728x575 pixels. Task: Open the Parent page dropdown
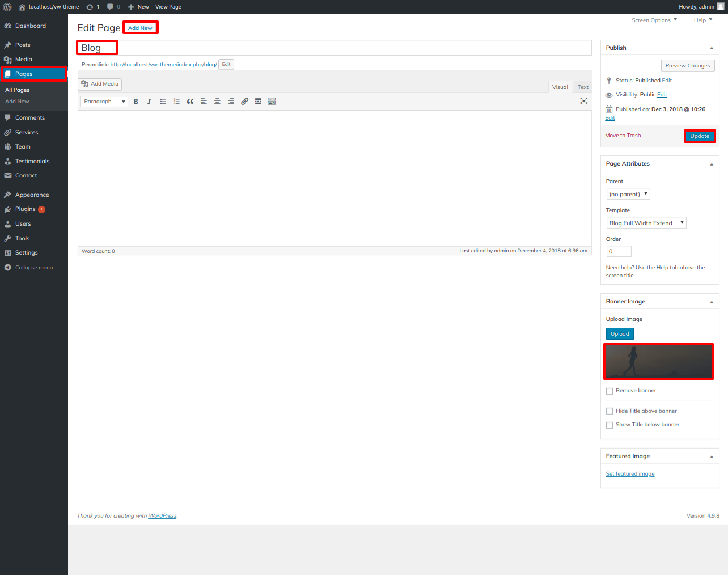click(628, 194)
